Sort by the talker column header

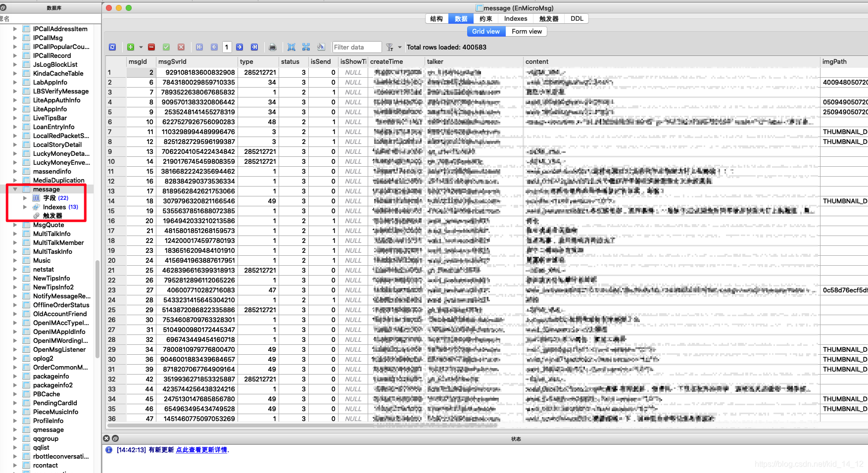pos(474,62)
